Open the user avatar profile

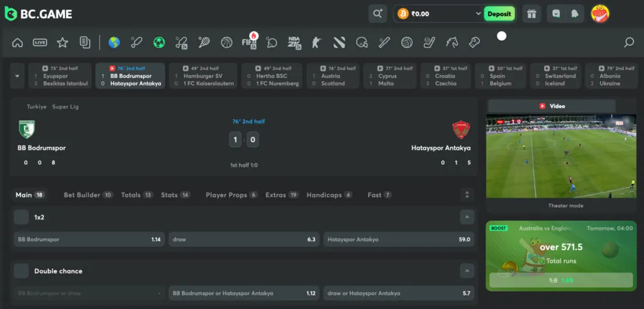[x=600, y=14]
